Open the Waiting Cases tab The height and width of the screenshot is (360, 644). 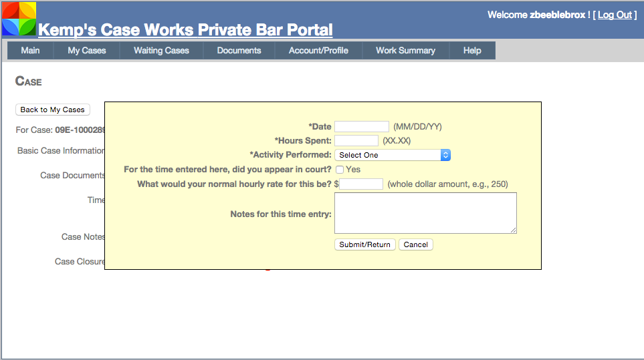(161, 51)
